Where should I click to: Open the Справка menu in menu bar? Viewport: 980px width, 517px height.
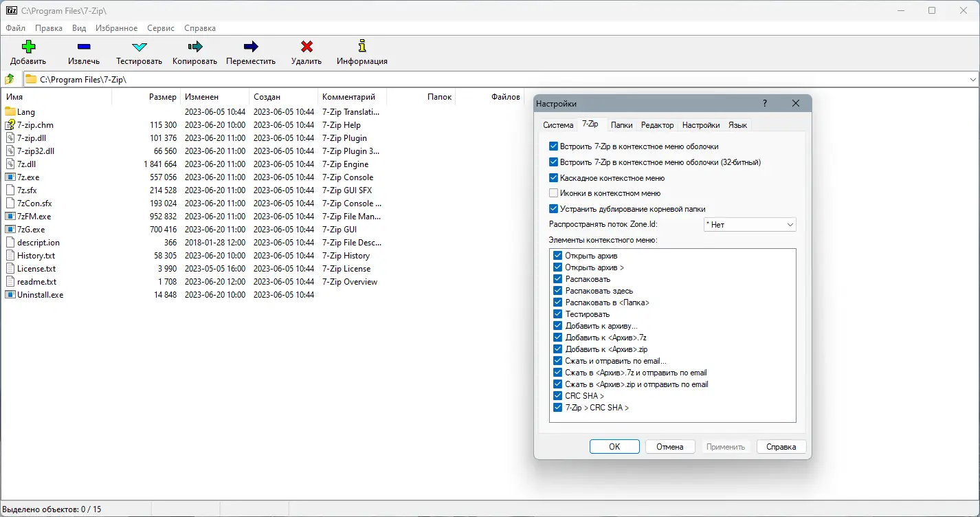[200, 28]
